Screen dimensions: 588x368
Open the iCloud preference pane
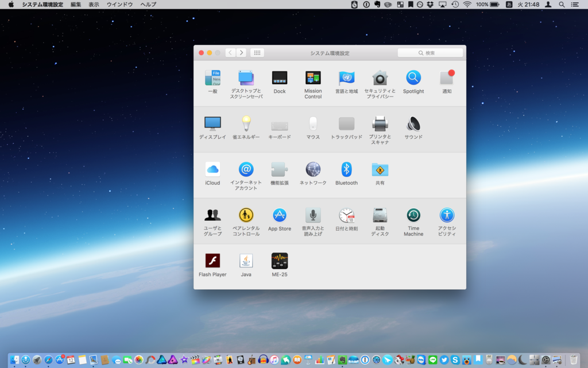tap(212, 174)
